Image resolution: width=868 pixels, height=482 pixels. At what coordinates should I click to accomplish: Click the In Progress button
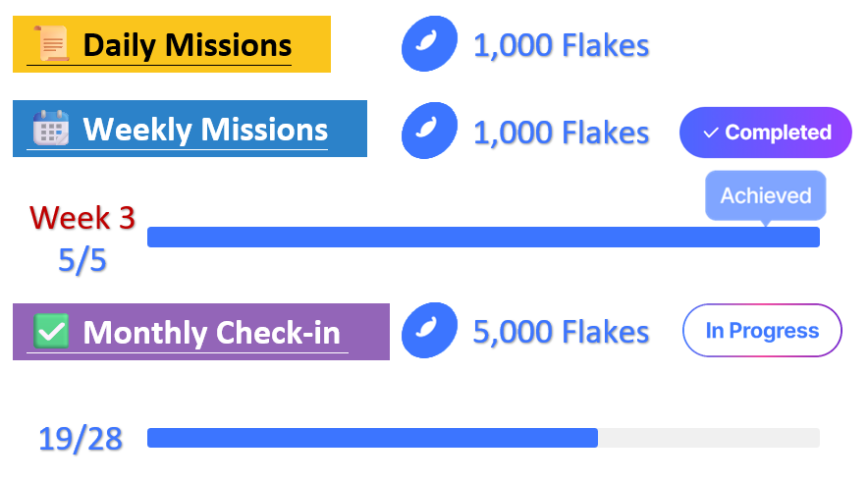[762, 330]
